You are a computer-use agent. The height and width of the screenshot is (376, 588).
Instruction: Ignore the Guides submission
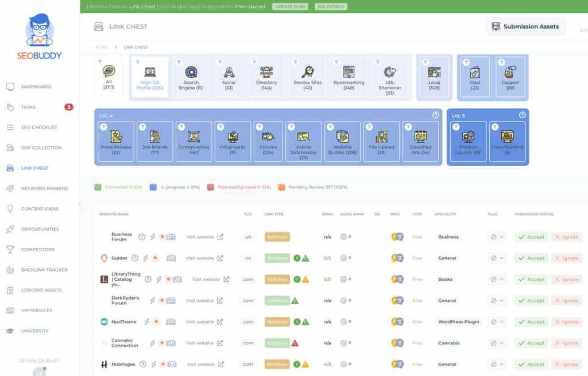coord(567,258)
